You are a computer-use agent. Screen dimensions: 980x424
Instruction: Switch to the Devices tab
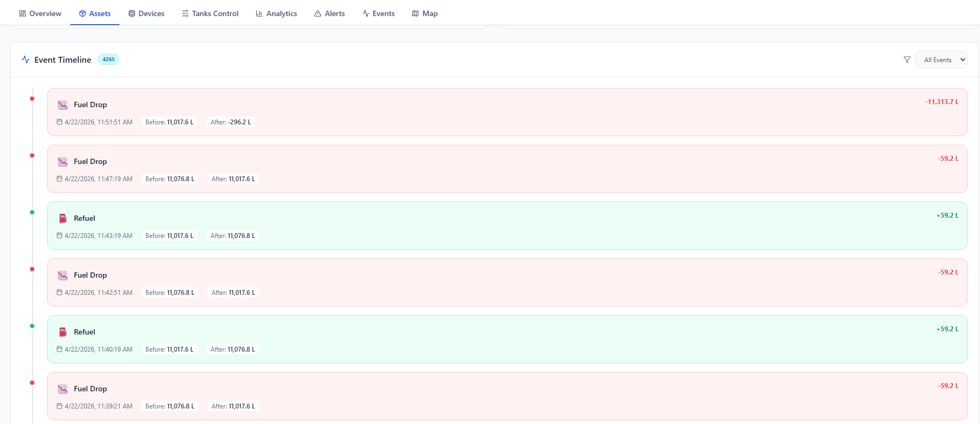[x=146, y=13]
